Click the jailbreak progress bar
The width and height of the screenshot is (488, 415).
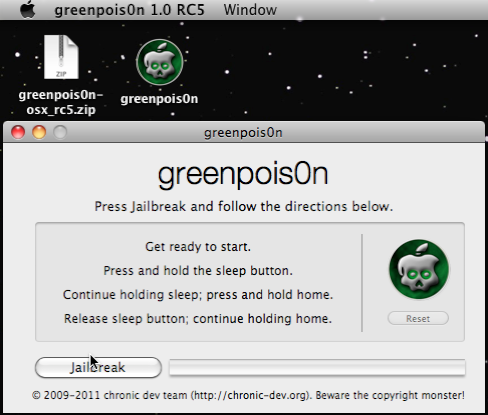point(317,367)
